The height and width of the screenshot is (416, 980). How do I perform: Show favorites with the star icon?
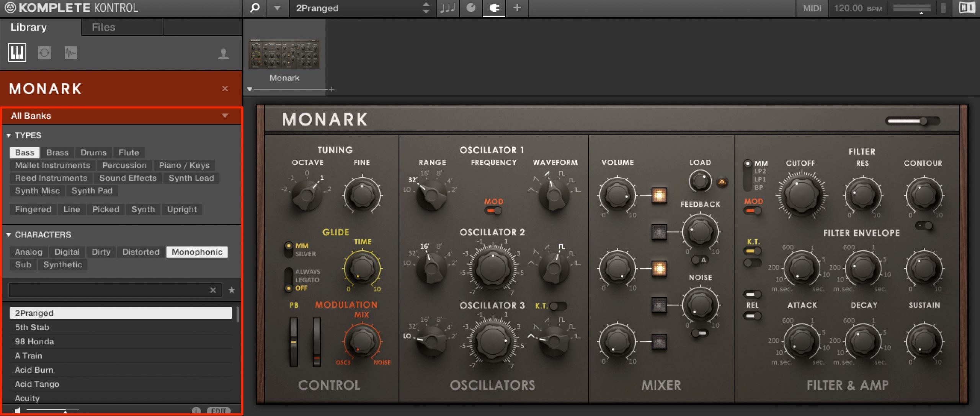pos(232,290)
